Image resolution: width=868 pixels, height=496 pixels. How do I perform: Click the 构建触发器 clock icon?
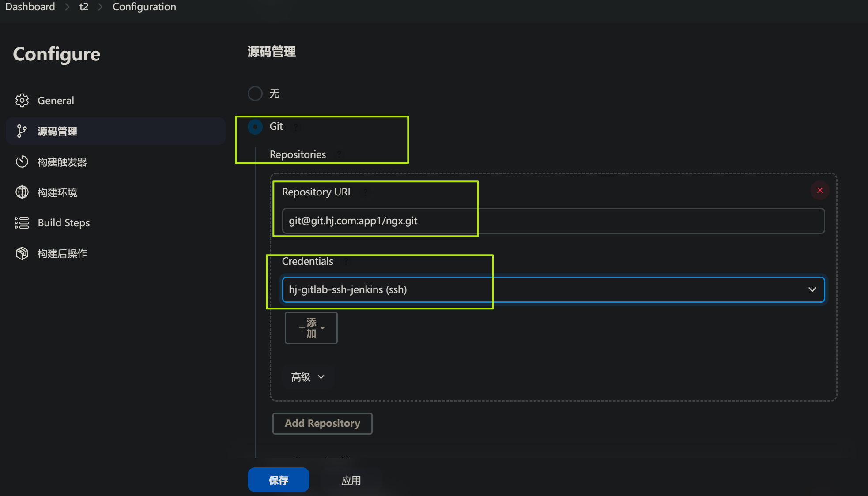tap(22, 162)
